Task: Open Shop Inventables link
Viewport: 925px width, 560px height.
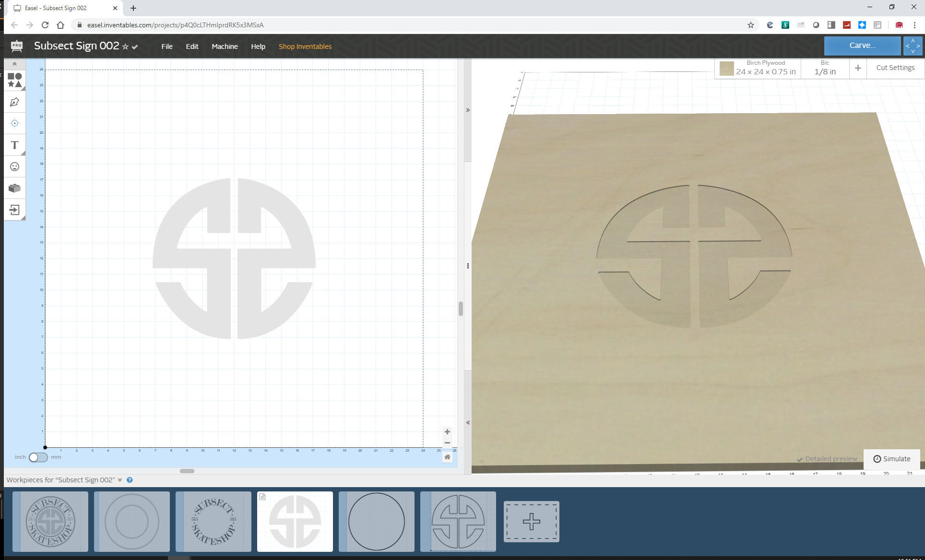Action: click(305, 47)
